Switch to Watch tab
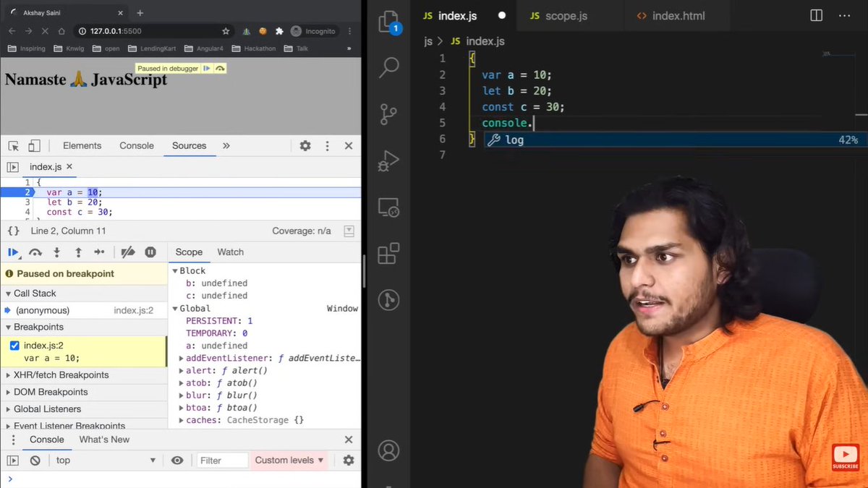This screenshot has height=488, width=868. pyautogui.click(x=231, y=252)
